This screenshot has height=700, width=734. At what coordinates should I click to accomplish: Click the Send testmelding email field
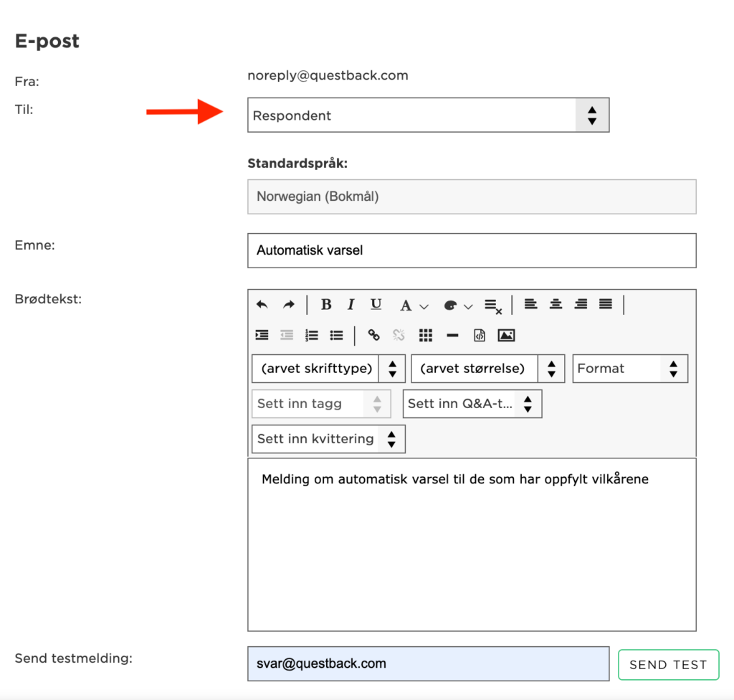[x=429, y=664]
